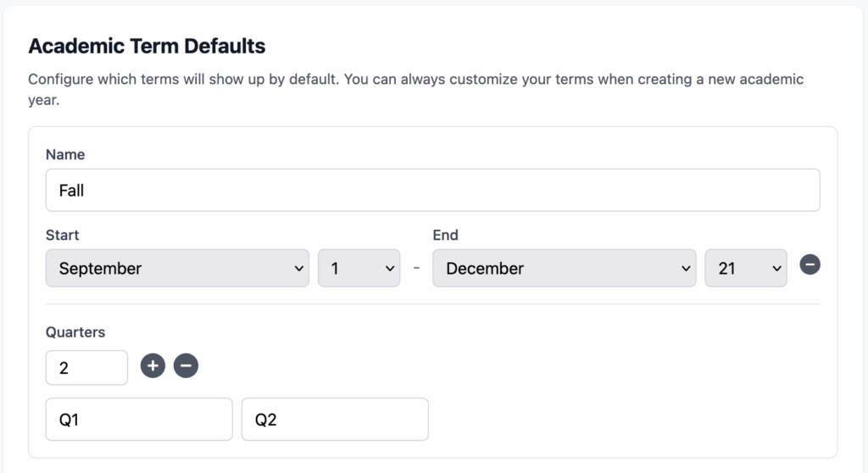868x473 pixels.
Task: Add a quarter with the plus icon
Action: (x=153, y=366)
